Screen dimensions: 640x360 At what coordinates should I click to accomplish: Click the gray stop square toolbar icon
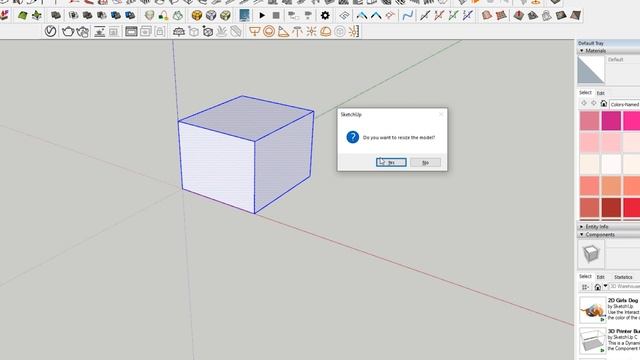[x=276, y=16]
